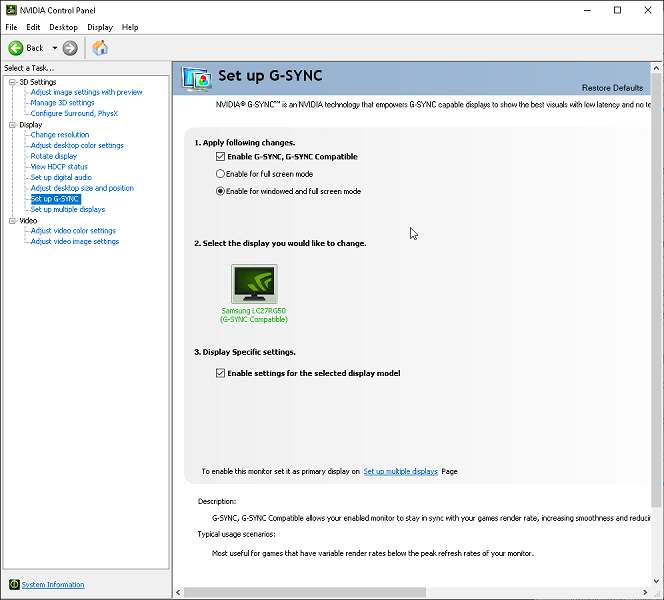Screen dimensions: 664x600
Task: Click the Set up G-SYNC header icon
Action: coord(196,79)
